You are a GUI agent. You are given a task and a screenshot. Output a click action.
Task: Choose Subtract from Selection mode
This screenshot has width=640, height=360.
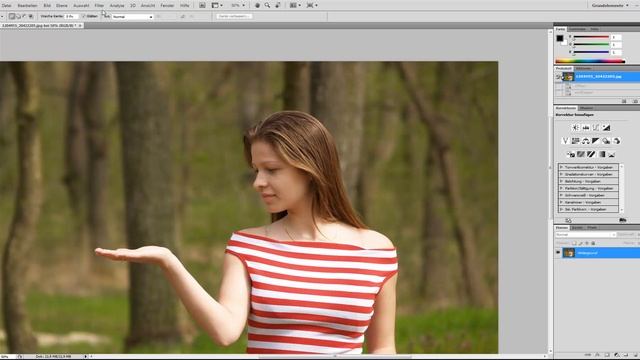coord(24,16)
